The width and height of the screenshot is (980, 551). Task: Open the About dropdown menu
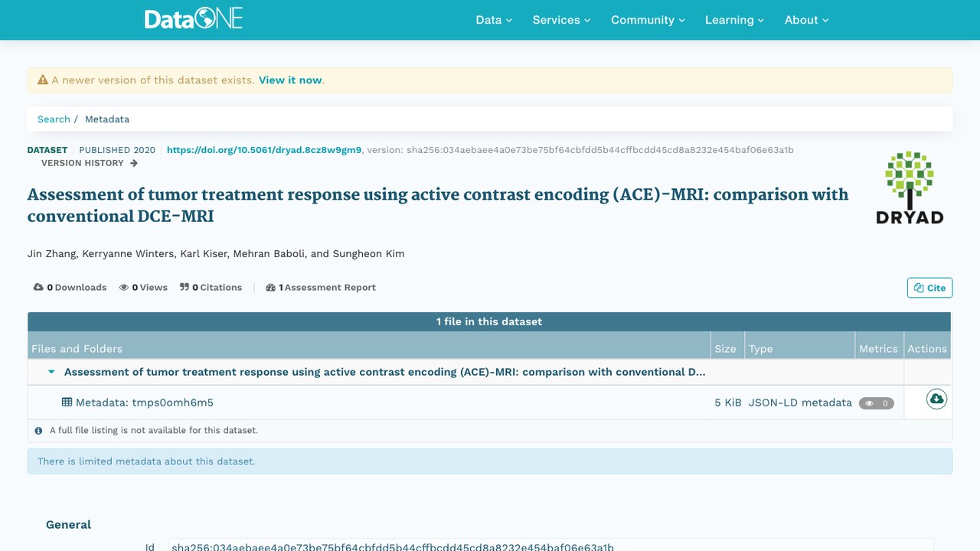coord(806,20)
